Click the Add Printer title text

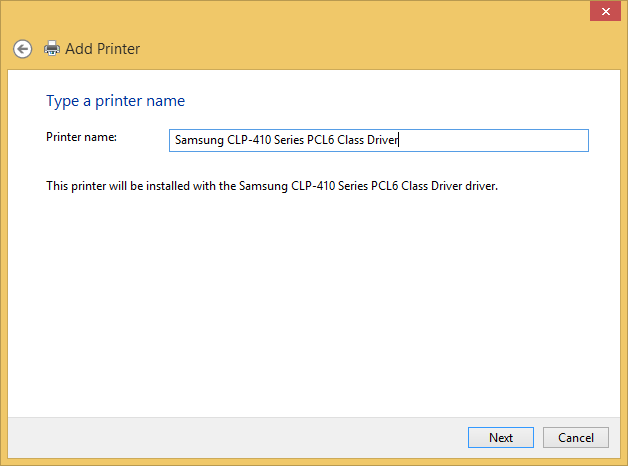coord(103,49)
